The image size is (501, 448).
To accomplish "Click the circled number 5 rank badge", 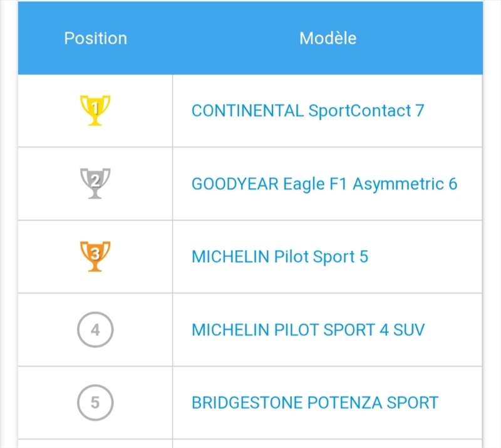I will coord(95,402).
